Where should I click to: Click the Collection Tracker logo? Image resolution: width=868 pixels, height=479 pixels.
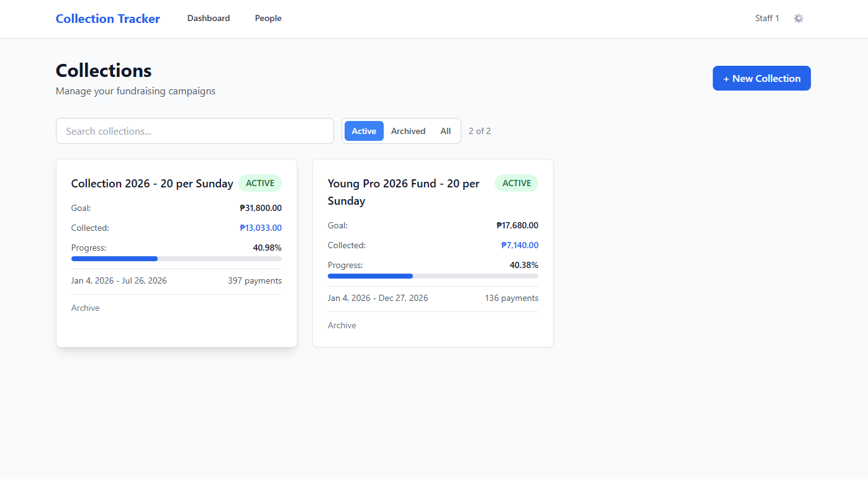point(108,19)
